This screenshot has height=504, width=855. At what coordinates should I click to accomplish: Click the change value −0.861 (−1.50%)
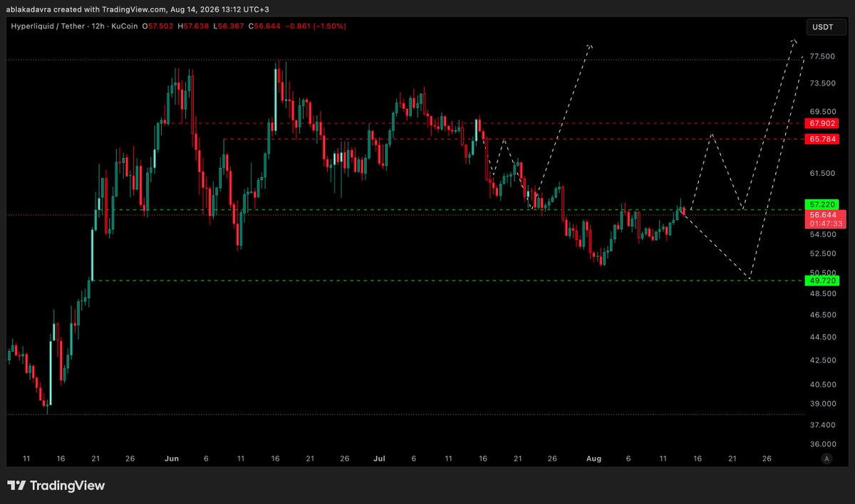point(316,26)
